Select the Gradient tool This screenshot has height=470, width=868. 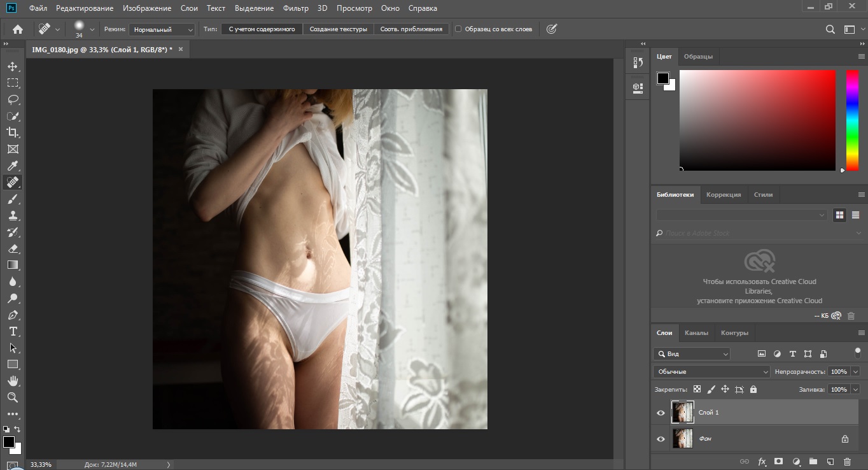point(13,265)
